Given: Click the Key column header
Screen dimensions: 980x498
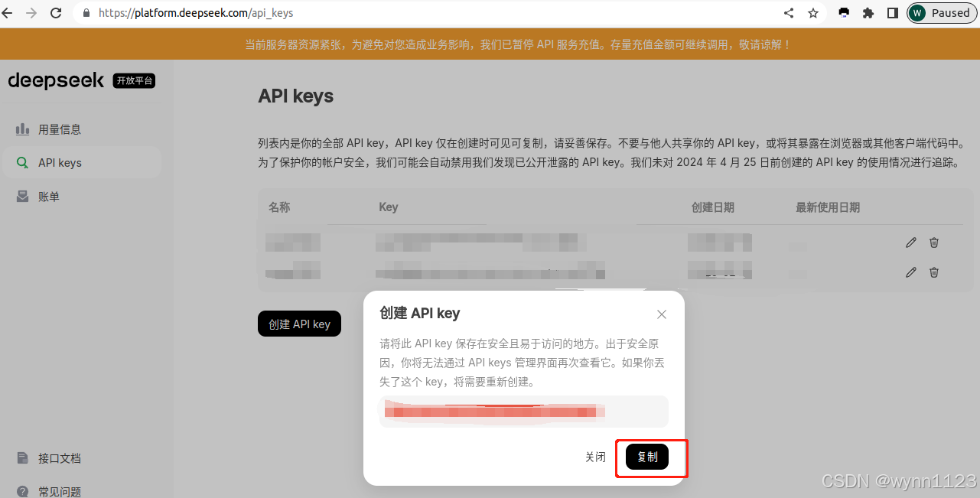Looking at the screenshot, I should coord(389,207).
